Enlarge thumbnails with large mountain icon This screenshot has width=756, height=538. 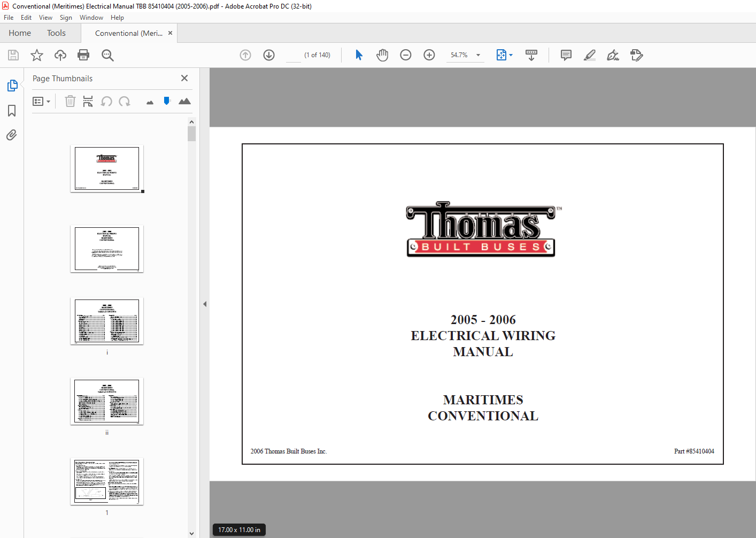(x=184, y=101)
